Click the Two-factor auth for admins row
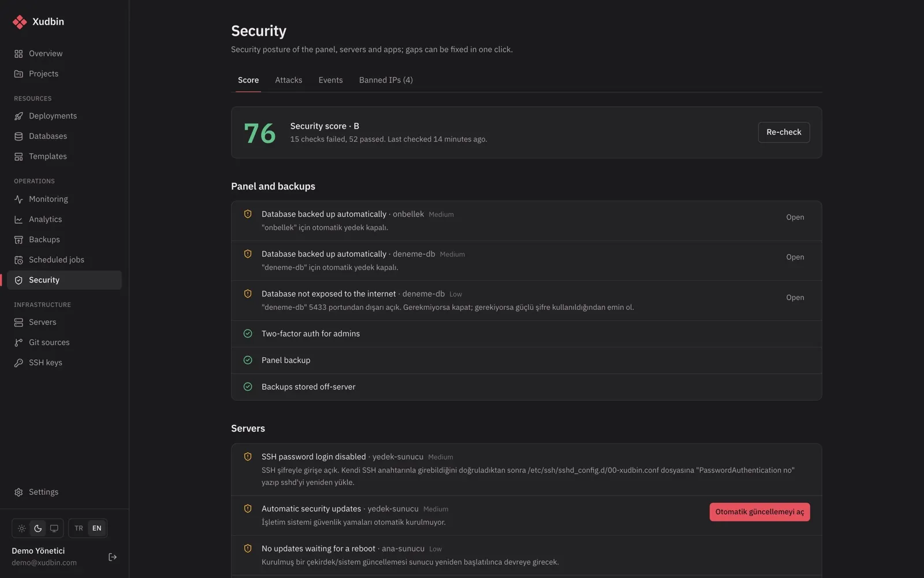Image resolution: width=924 pixels, height=578 pixels. tap(526, 334)
